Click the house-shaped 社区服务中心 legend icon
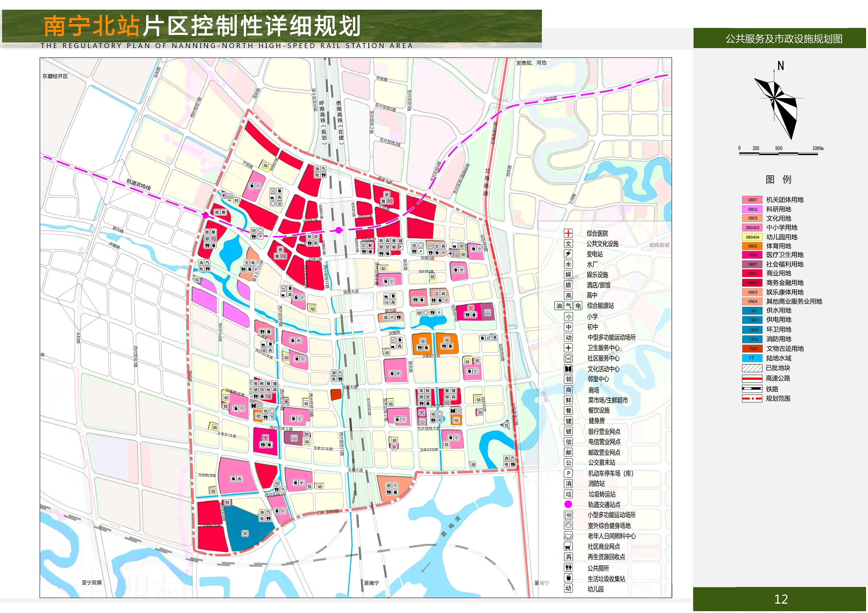Screen dimensions: 868x613 568,358
